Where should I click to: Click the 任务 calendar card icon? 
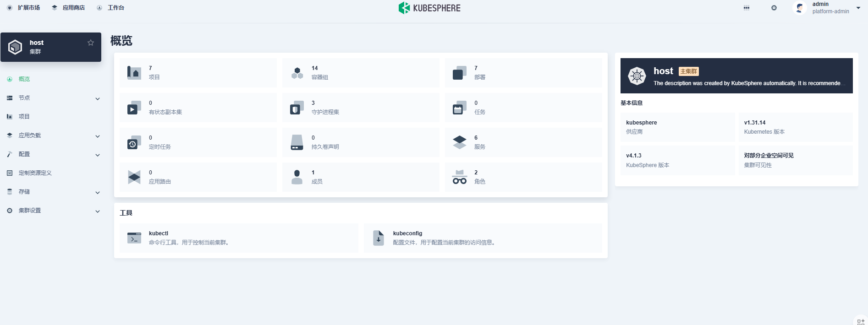tap(460, 108)
